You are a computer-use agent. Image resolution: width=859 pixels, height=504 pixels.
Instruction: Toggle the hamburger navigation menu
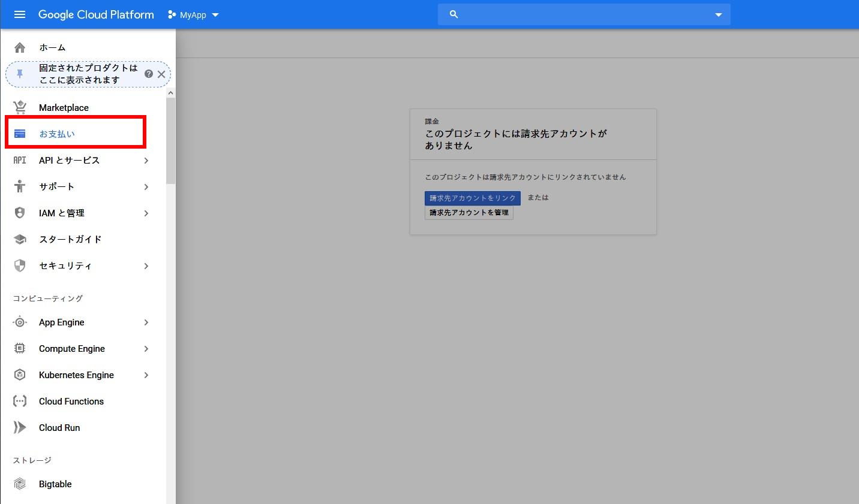click(20, 14)
